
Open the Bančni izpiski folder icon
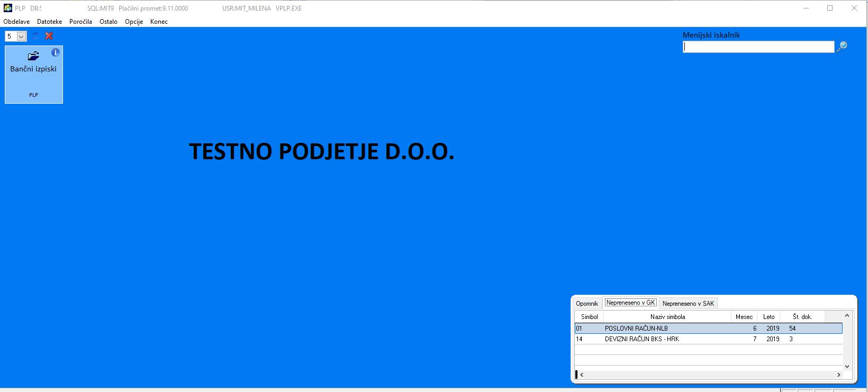[x=33, y=56]
